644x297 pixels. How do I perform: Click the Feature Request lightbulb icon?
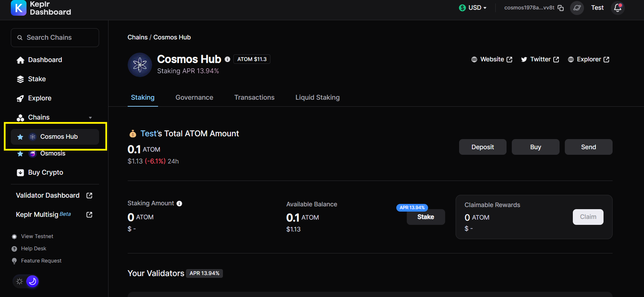pos(14,261)
